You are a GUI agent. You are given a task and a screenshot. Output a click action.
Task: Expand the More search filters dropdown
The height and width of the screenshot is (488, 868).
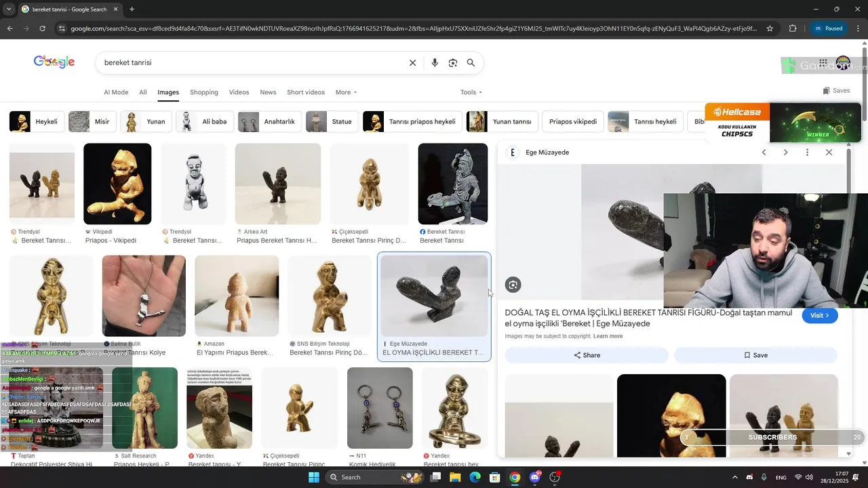[346, 92]
